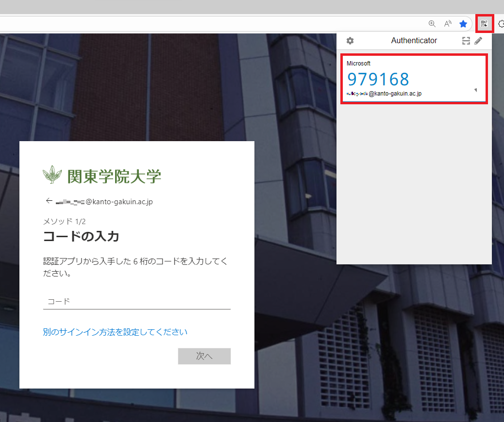Open Authenticator settings gear
This screenshot has width=504, height=422.
(350, 41)
